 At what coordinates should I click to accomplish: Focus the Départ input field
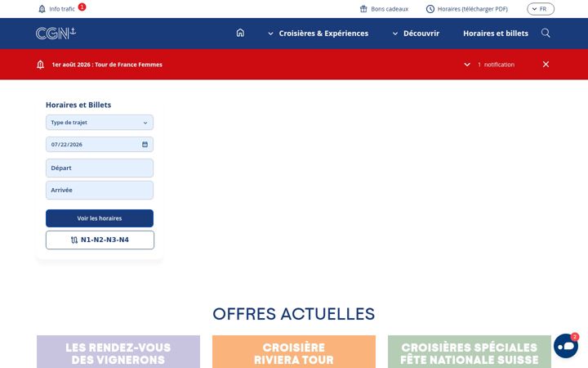(100, 168)
